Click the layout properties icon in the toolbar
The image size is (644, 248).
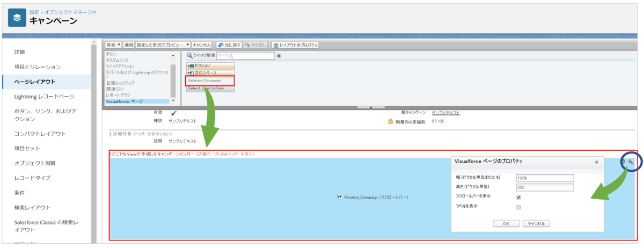point(276,45)
